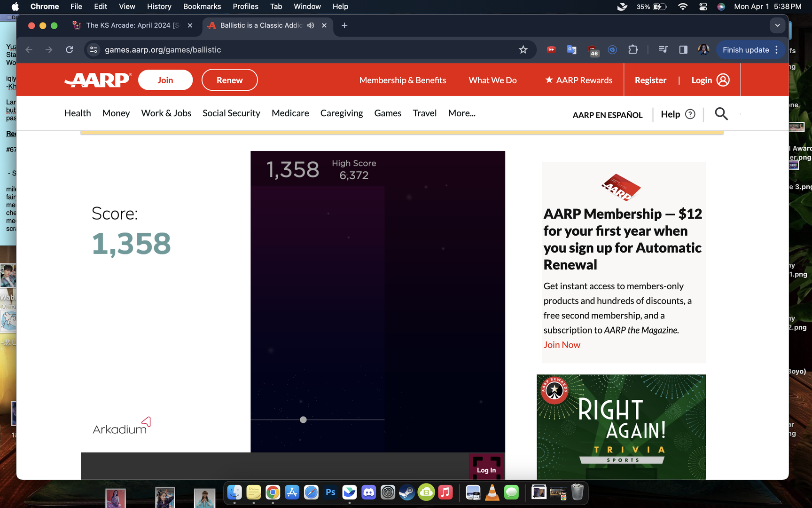This screenshot has width=812, height=508.
Task: Open Chrome's History menu
Action: pyautogui.click(x=159, y=7)
